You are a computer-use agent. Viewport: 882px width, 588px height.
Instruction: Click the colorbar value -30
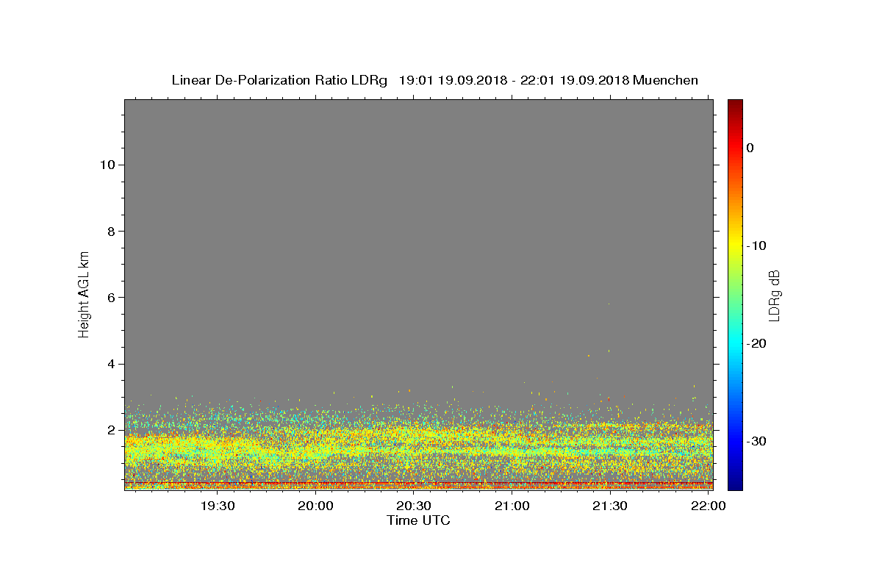[757, 441]
